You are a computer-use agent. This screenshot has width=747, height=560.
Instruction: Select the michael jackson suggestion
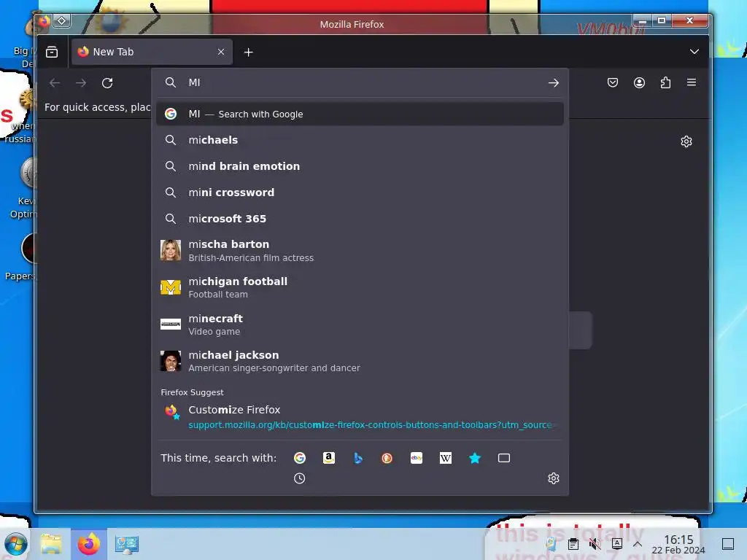tap(360, 361)
